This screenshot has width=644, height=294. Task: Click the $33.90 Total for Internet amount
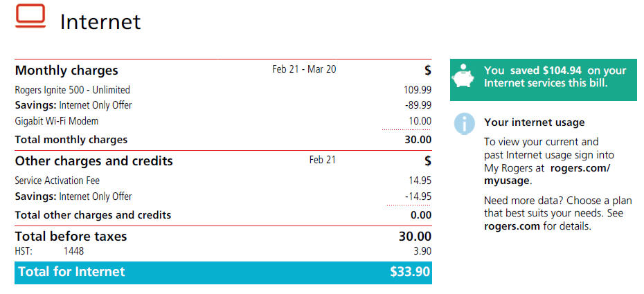coord(410,272)
